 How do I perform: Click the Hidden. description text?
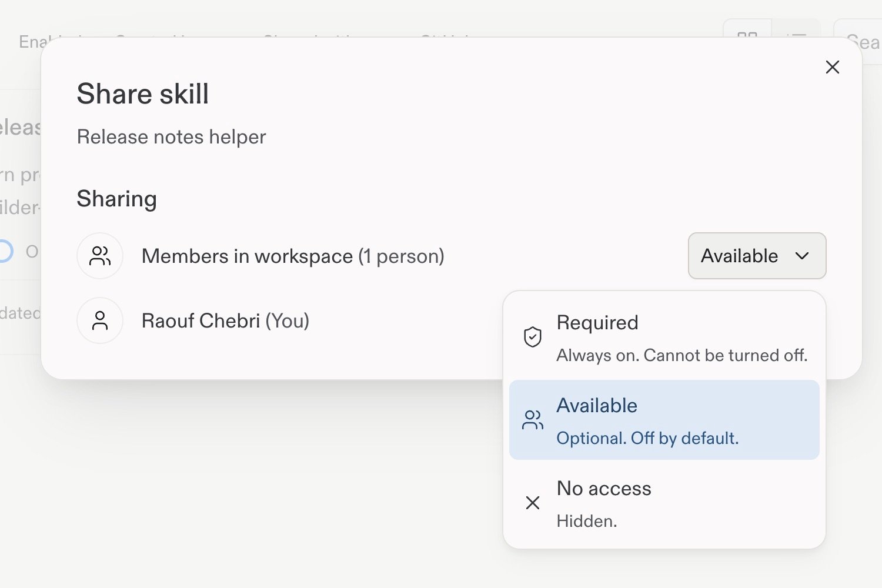(587, 521)
